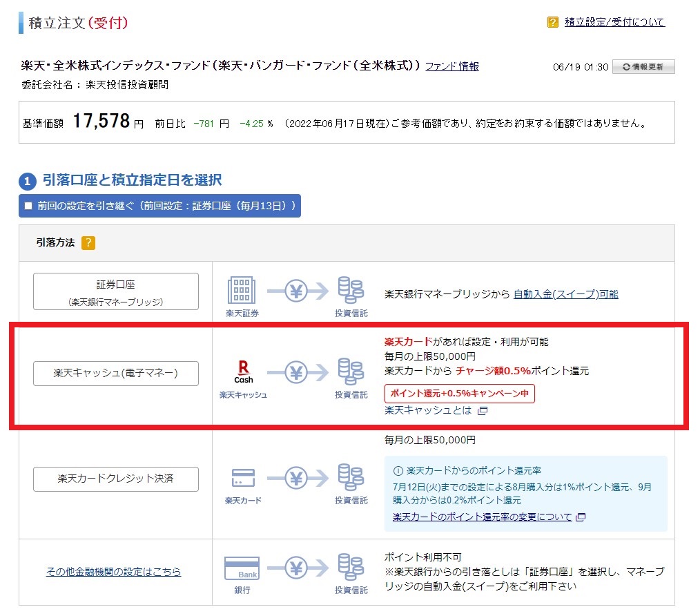Click the 引落口座と積立指定日を選択 heading

coord(132,180)
